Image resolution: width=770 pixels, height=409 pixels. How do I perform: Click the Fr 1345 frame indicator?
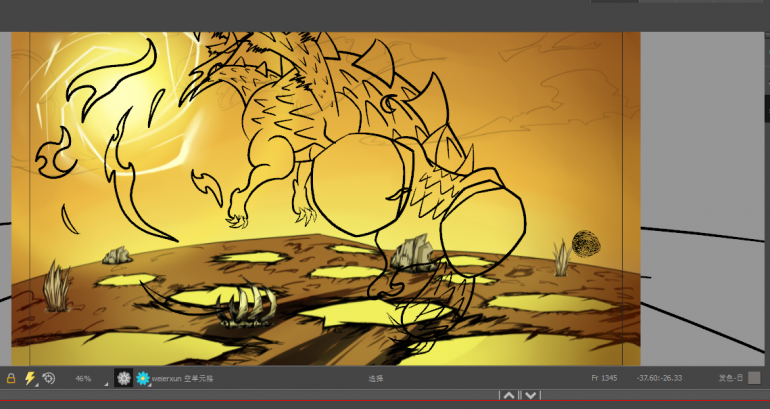(x=606, y=379)
